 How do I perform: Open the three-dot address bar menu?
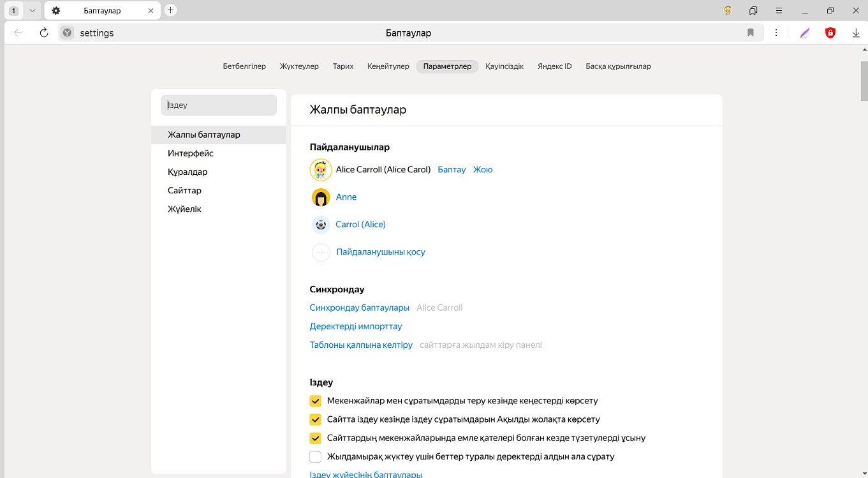tap(776, 33)
